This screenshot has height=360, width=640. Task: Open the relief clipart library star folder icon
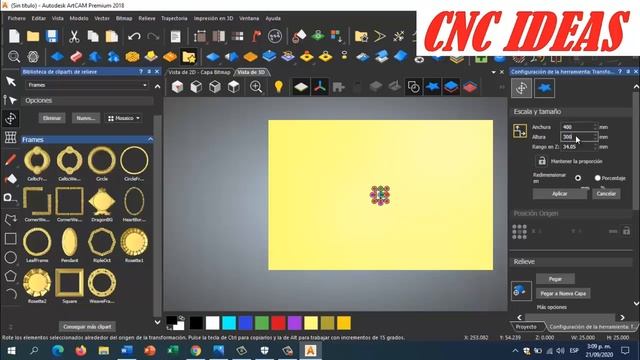[x=189, y=57]
